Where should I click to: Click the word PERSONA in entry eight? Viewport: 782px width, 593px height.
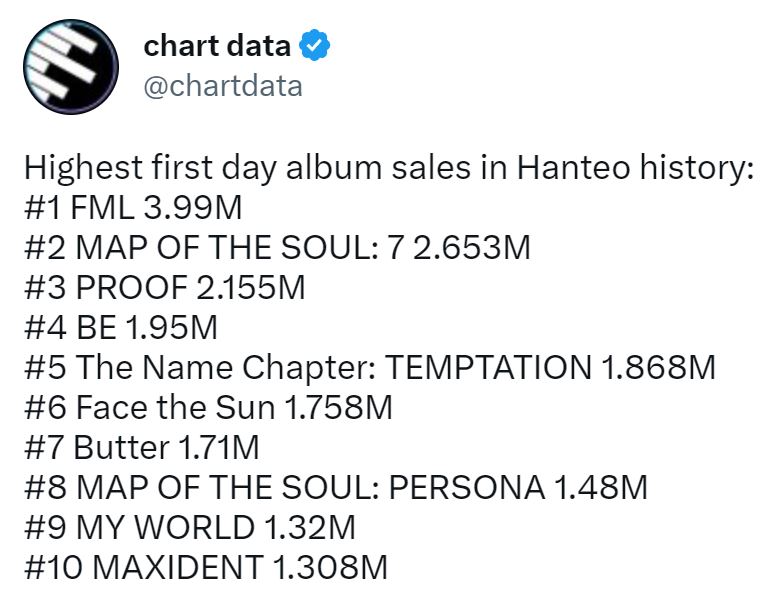coord(467,487)
